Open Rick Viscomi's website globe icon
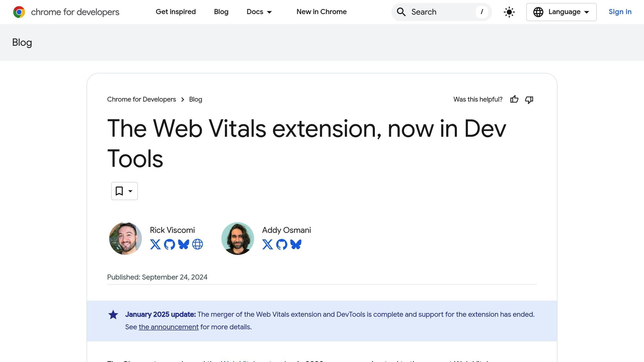 tap(197, 244)
